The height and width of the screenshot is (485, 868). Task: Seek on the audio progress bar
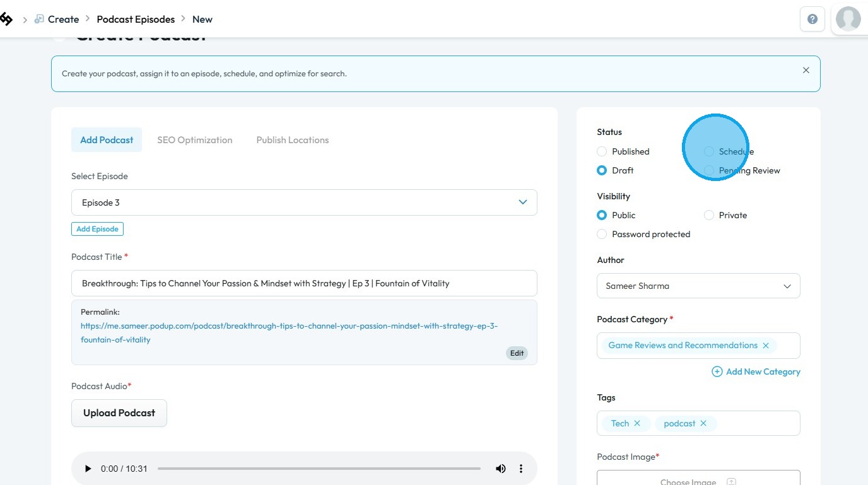319,469
